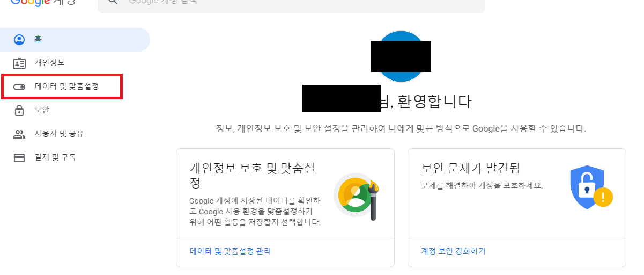Click the toggle icon beside 데이터 및 맞춤설정
This screenshot has width=644, height=275.
[19, 86]
